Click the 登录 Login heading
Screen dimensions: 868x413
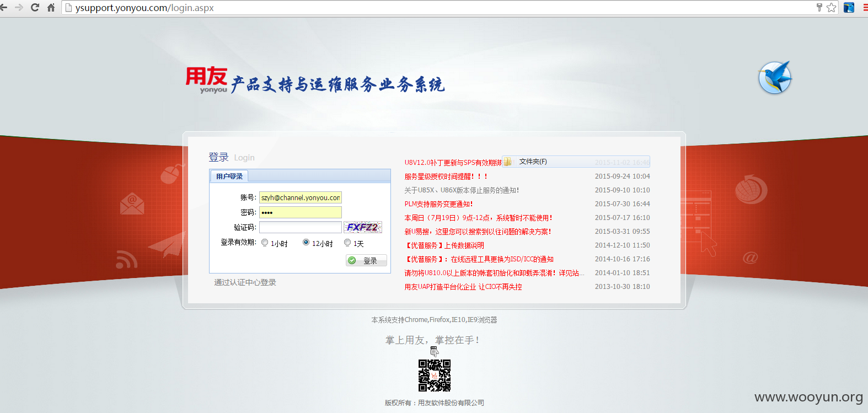coord(232,157)
